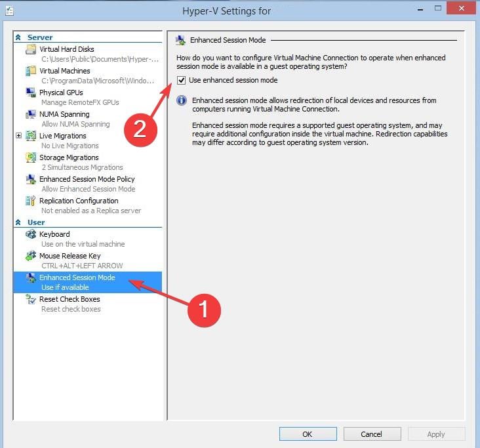The image size is (480, 448).
Task: Click the Keyboard settings icon
Action: pos(31,234)
